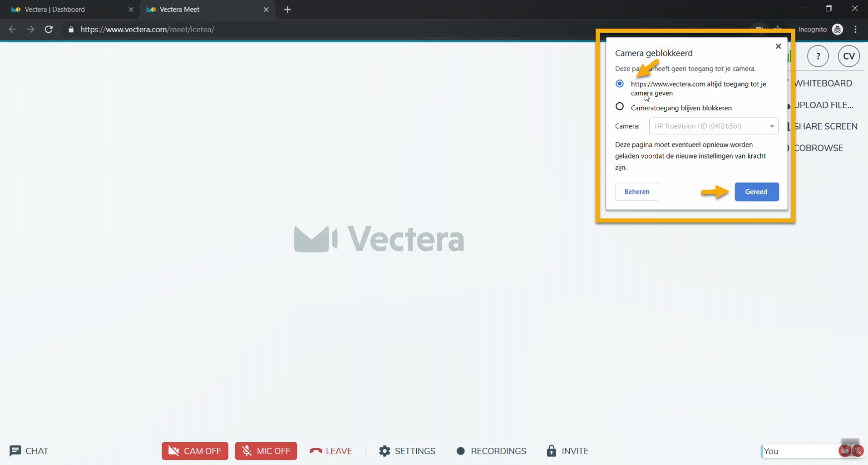Screen dimensions: 868x465
Task: Start Cobrowse session
Action: (818, 148)
